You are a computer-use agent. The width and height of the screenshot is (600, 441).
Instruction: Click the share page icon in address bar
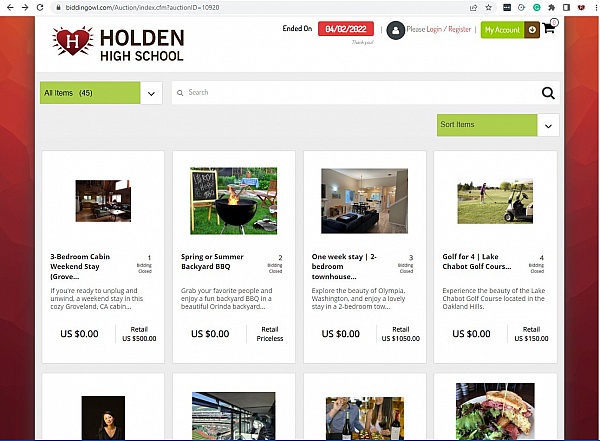(473, 7)
